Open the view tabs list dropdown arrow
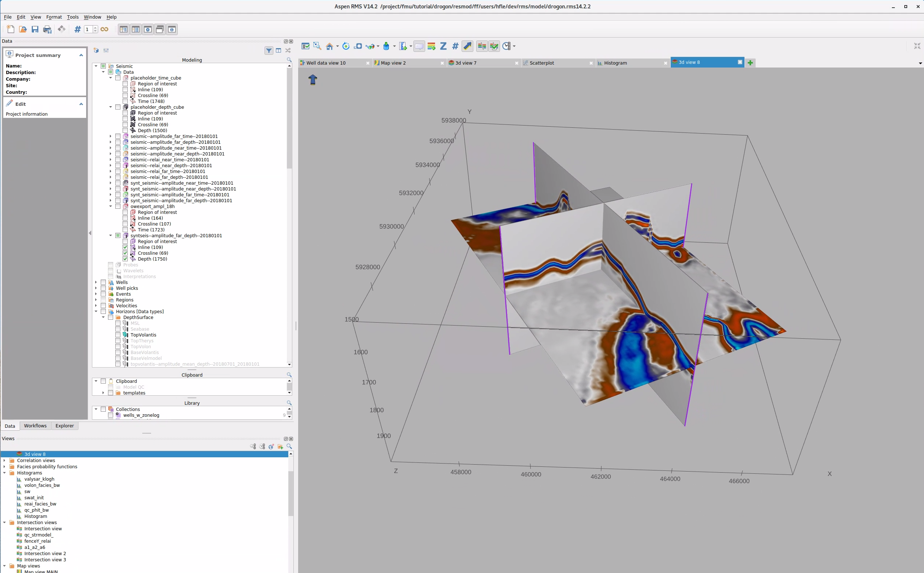 [920, 63]
